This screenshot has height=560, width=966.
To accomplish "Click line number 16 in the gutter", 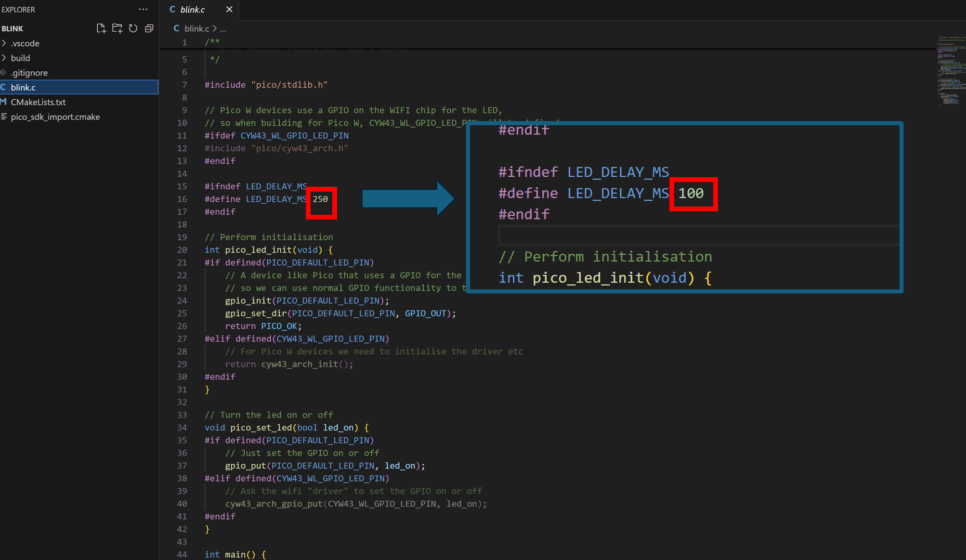I will pos(182,199).
